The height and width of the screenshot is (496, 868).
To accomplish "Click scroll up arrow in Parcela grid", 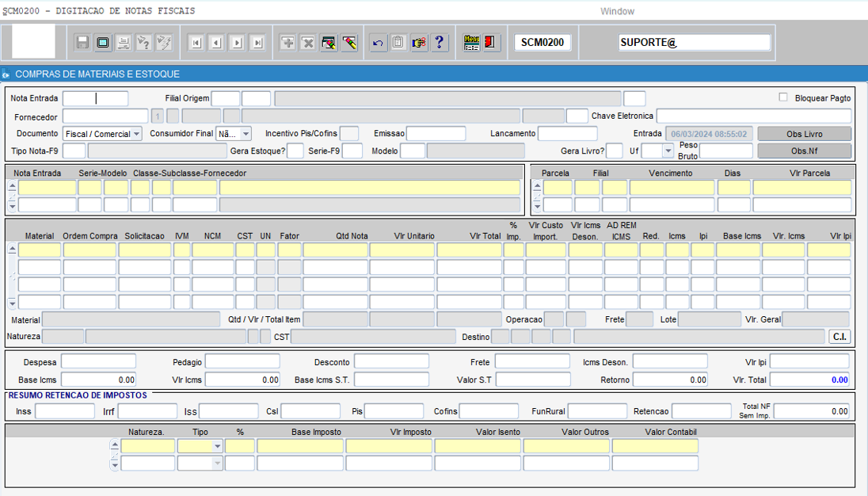I will tap(537, 185).
